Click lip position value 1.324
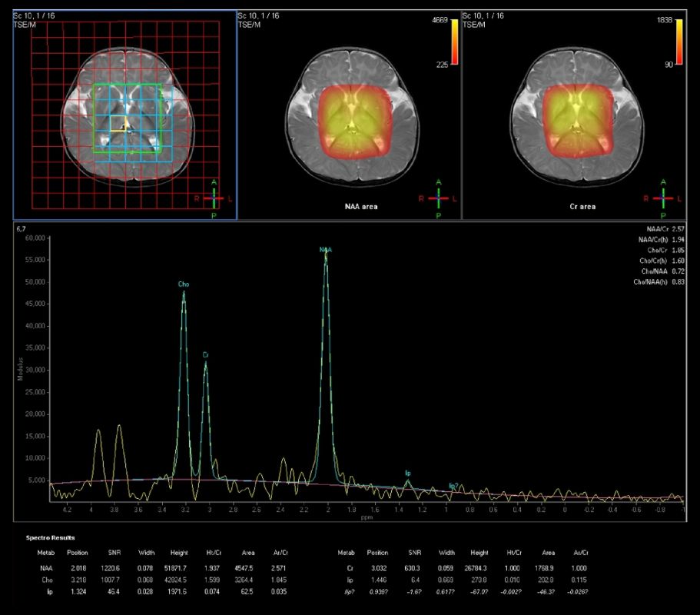The image size is (700, 615). 78,591
